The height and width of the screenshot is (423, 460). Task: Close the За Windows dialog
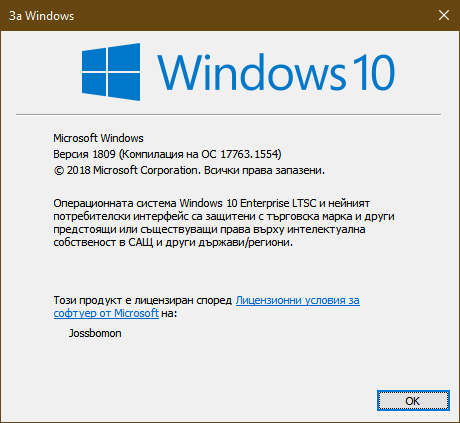[x=444, y=15]
